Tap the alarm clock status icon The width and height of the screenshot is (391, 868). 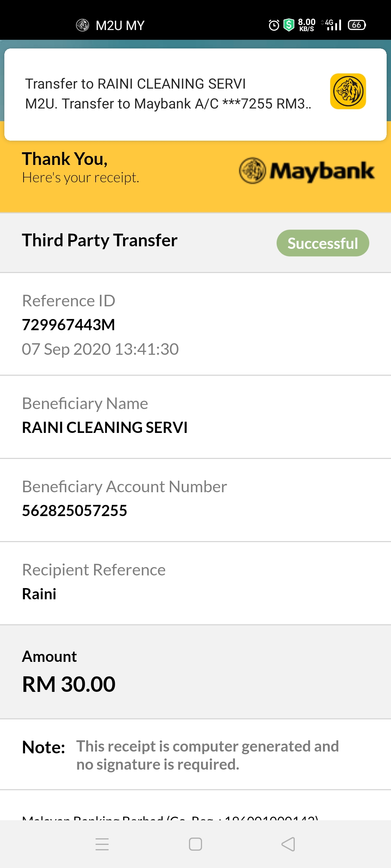point(274,25)
